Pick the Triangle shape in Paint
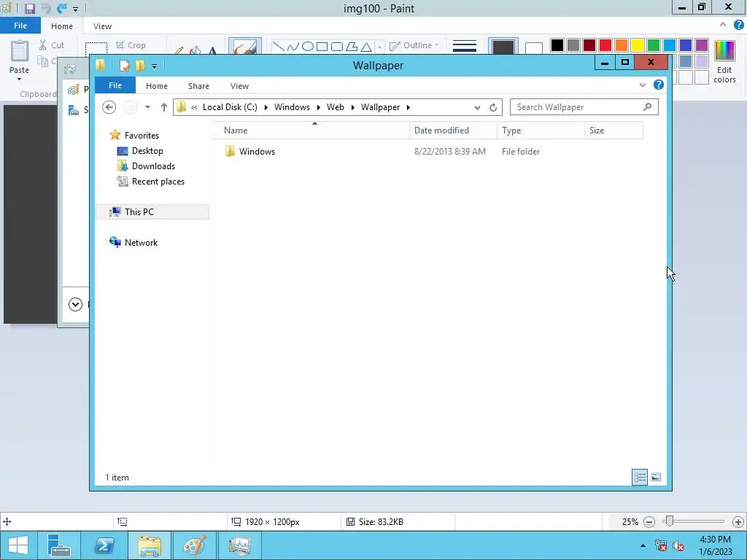The image size is (747, 560). (x=366, y=46)
